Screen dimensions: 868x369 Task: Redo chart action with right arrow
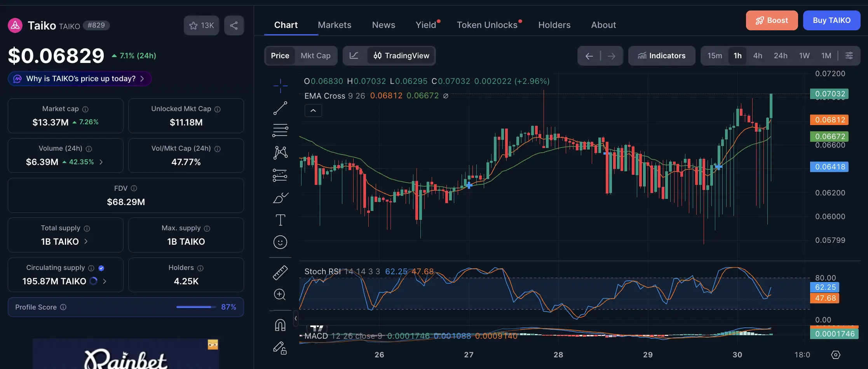pos(612,56)
